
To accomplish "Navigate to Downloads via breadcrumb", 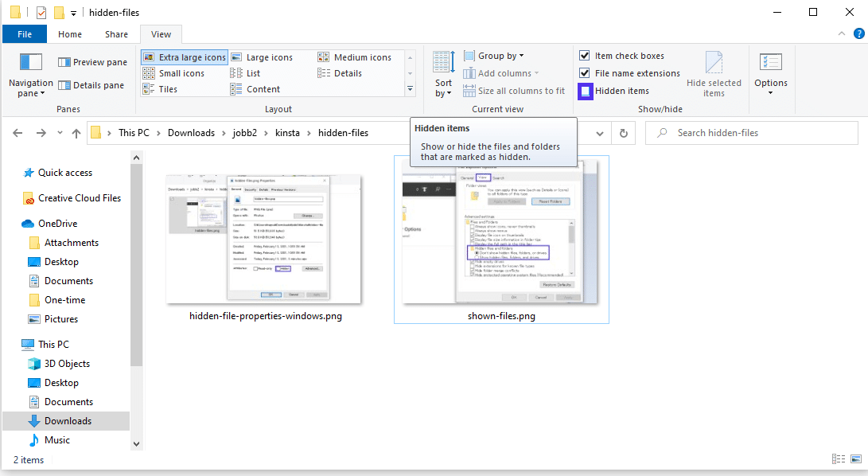I will pyautogui.click(x=191, y=132).
